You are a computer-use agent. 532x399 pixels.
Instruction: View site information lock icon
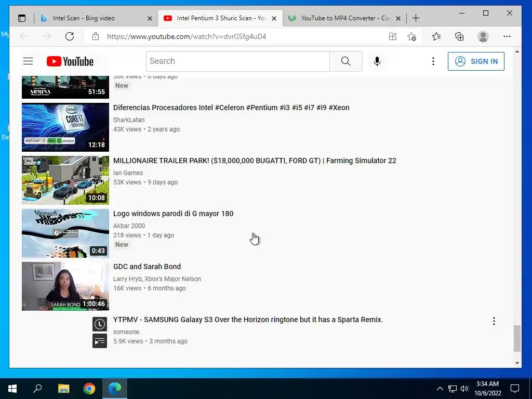tap(96, 36)
